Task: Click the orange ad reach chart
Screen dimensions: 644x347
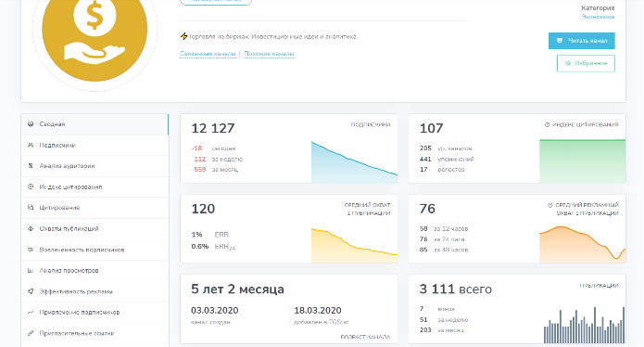Action: [583, 244]
